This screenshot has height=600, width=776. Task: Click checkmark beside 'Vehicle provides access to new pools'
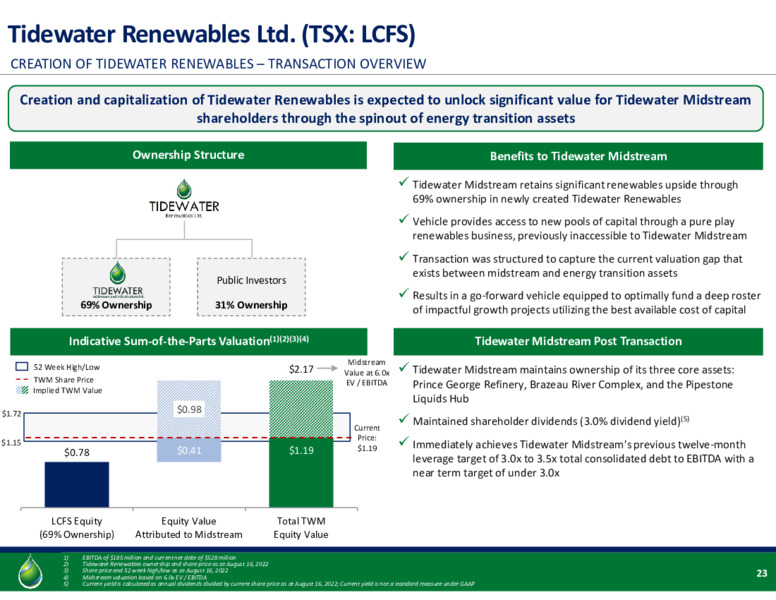click(x=404, y=219)
